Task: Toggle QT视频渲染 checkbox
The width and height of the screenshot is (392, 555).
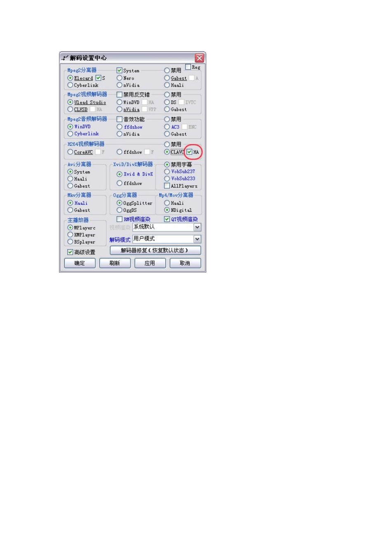Action: (x=167, y=219)
